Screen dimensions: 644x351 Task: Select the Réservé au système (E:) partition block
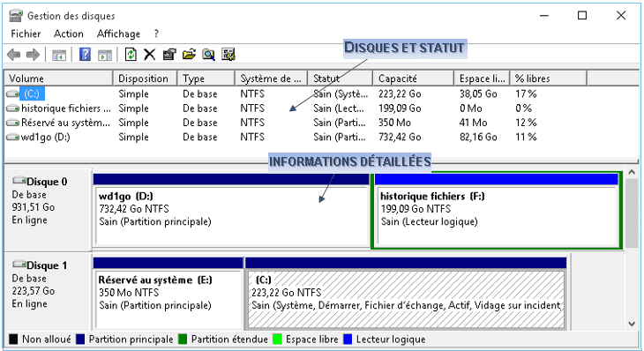pos(168,294)
